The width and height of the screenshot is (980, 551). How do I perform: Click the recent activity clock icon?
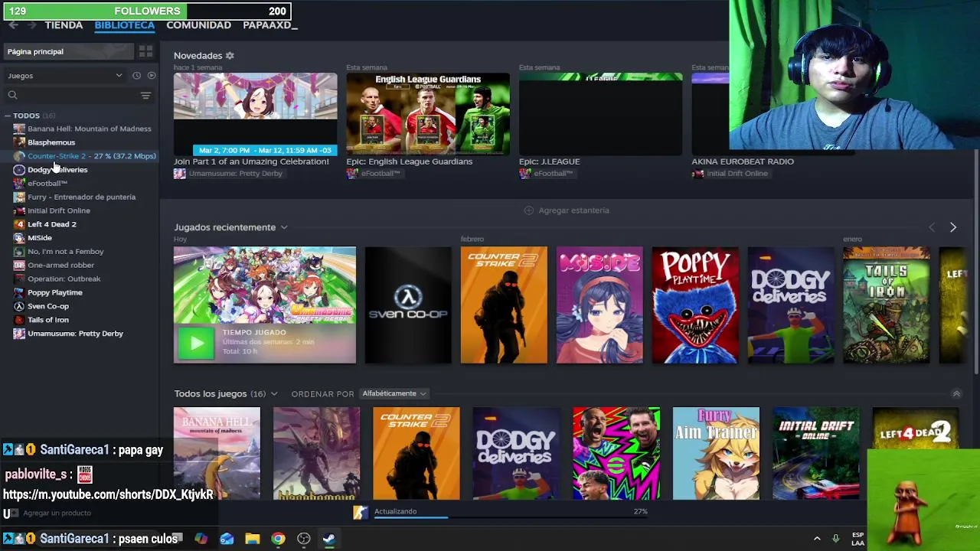[136, 76]
